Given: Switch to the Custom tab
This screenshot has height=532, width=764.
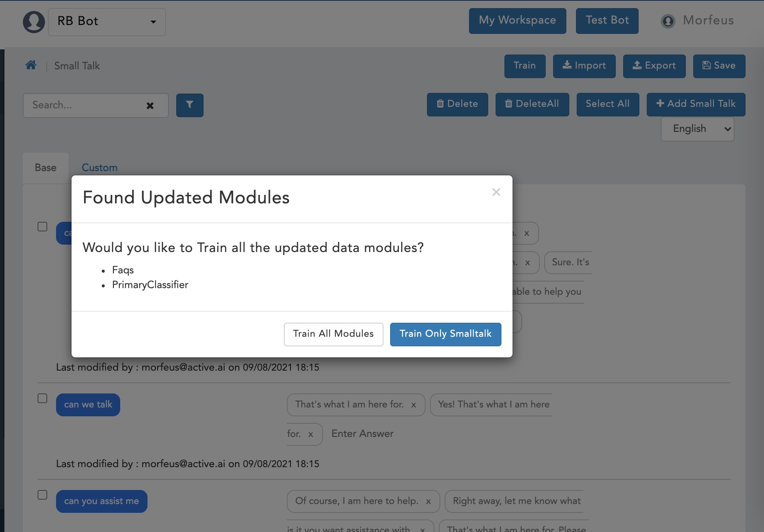Looking at the screenshot, I should pos(99,168).
